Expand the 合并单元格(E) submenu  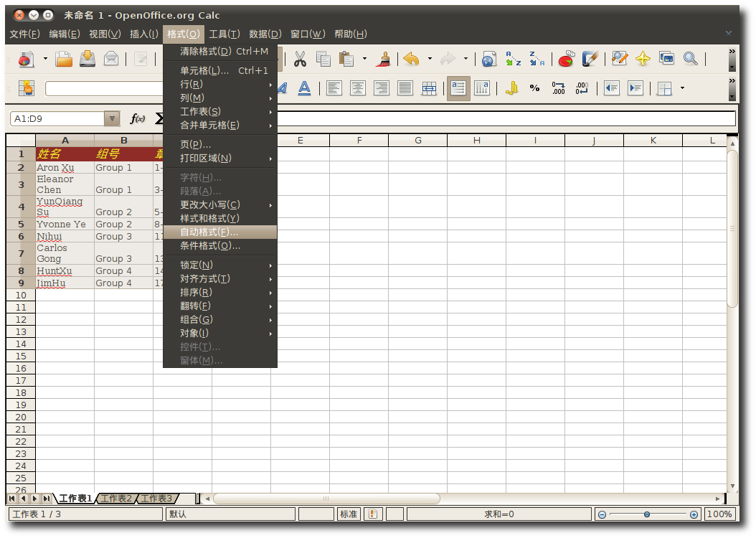point(220,126)
